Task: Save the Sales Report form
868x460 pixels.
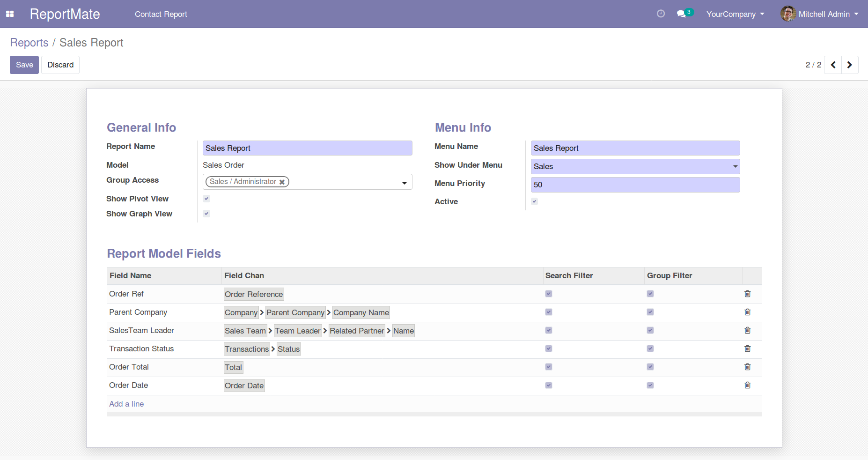Action: [24, 65]
